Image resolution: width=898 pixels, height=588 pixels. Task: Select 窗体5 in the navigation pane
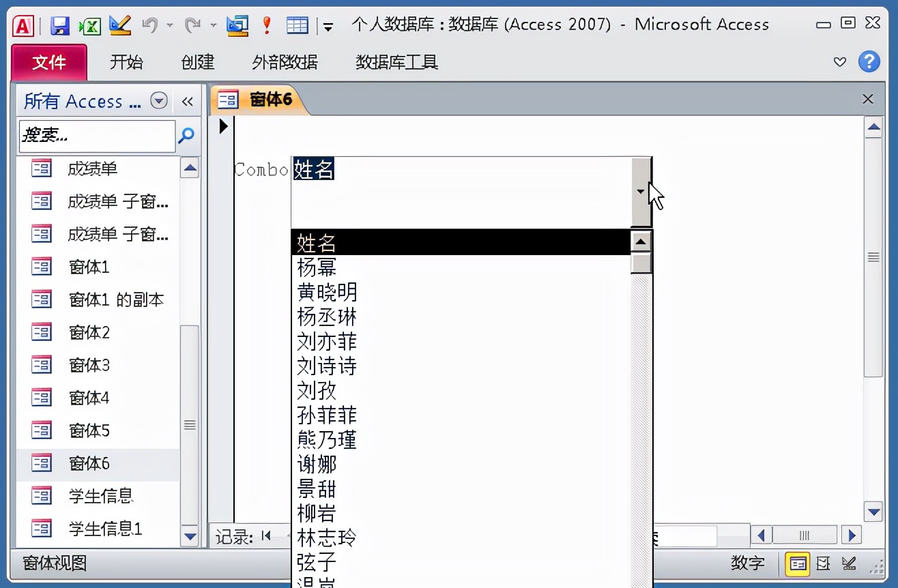click(x=89, y=430)
